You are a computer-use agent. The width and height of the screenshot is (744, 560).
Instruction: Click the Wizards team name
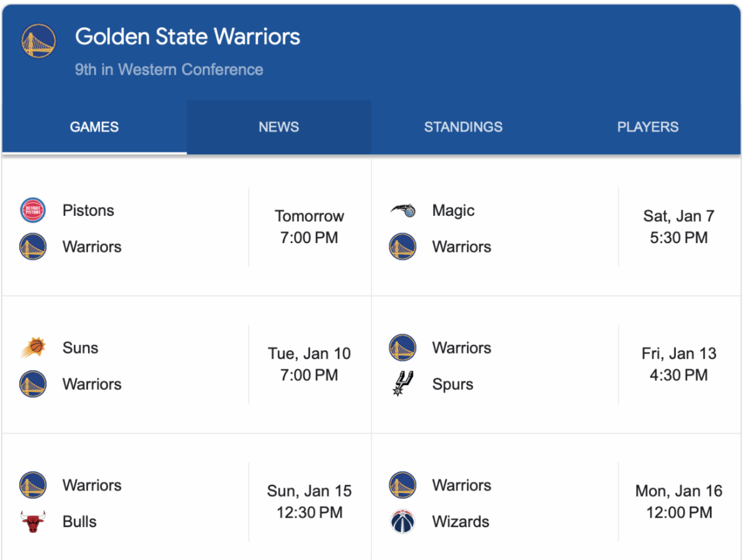pos(460,522)
